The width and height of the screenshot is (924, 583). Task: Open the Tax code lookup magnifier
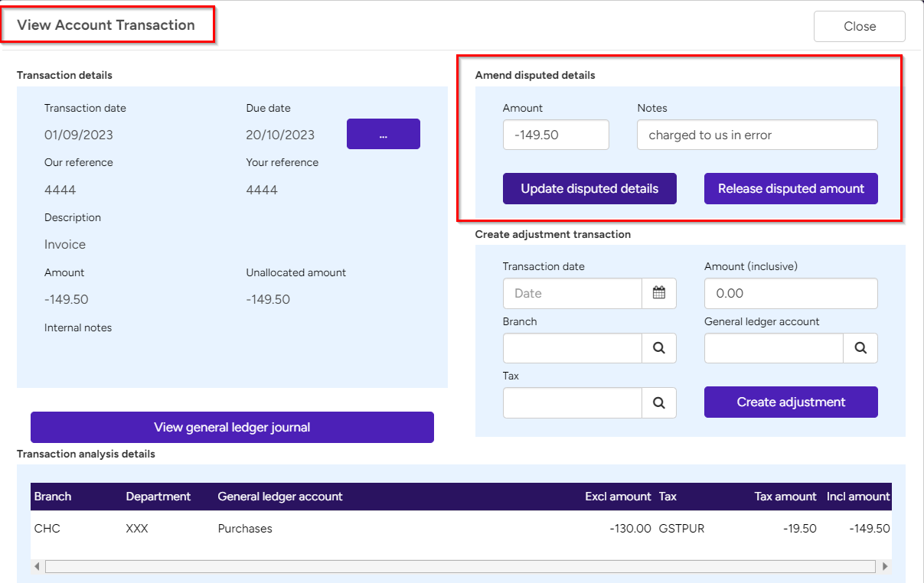click(659, 402)
